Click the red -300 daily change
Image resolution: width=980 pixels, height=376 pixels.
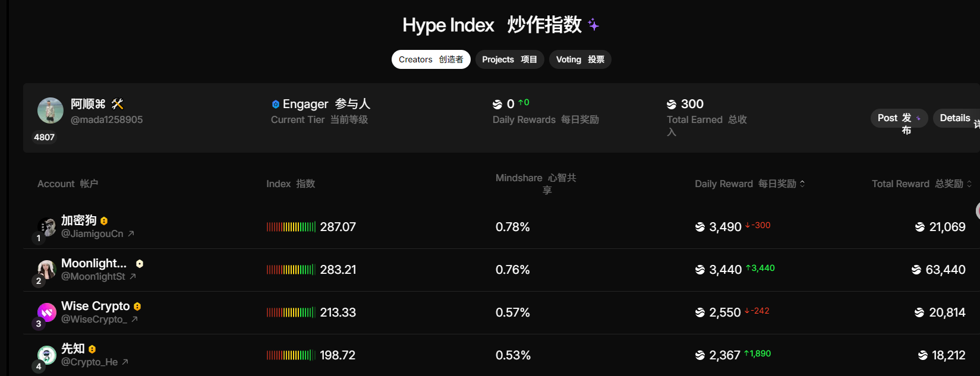tap(758, 225)
